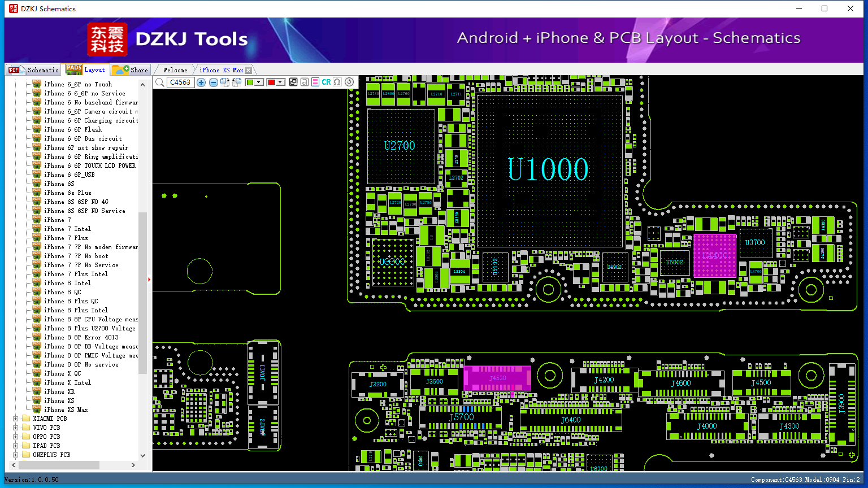Expand the VIVO PCB folder
Screen dimensions: 868x488
pyautogui.click(x=16, y=428)
